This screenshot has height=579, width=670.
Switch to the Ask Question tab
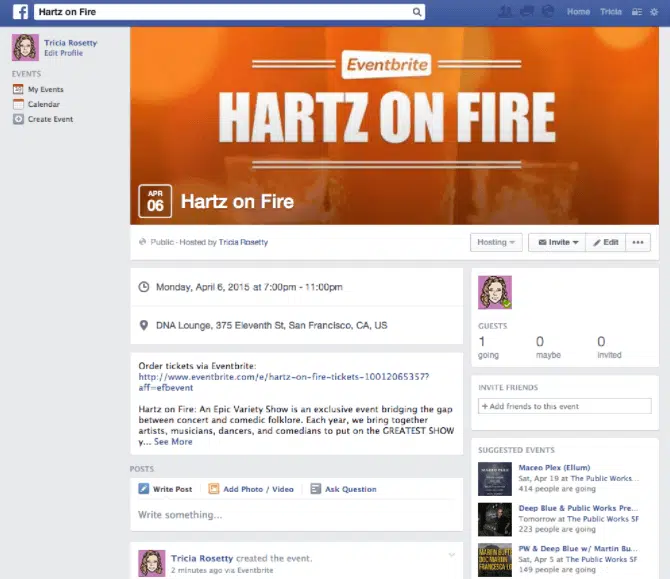343,489
